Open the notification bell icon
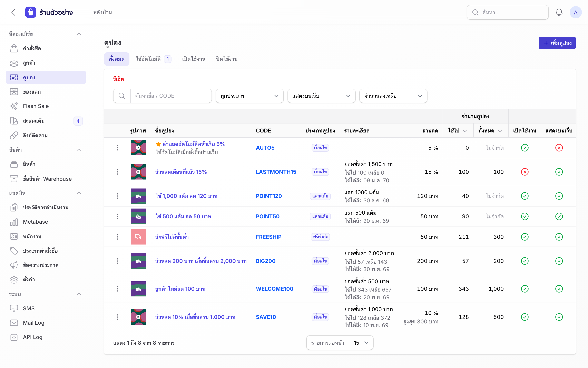 tap(559, 12)
